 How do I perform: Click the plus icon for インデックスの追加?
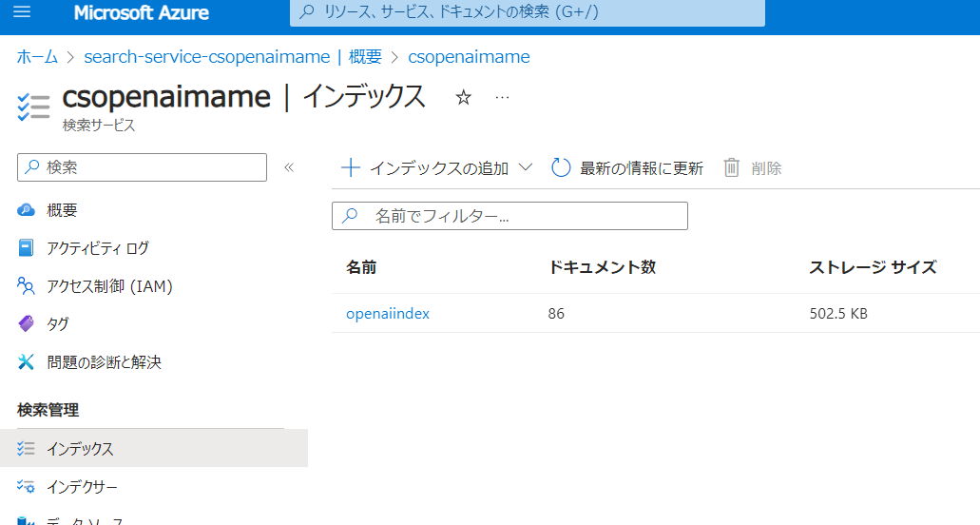pos(351,168)
